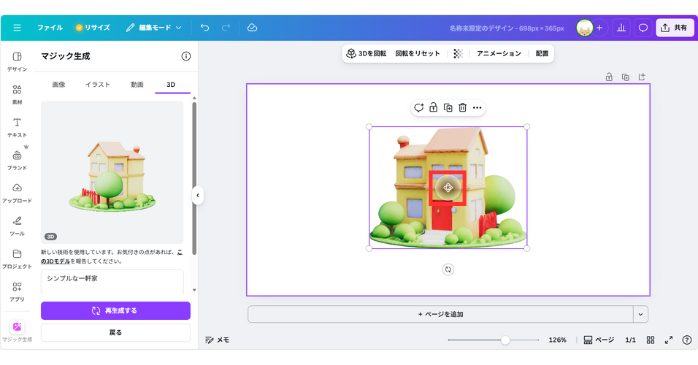Open the ファイル menu
The height and width of the screenshot is (365, 698).
(50, 28)
